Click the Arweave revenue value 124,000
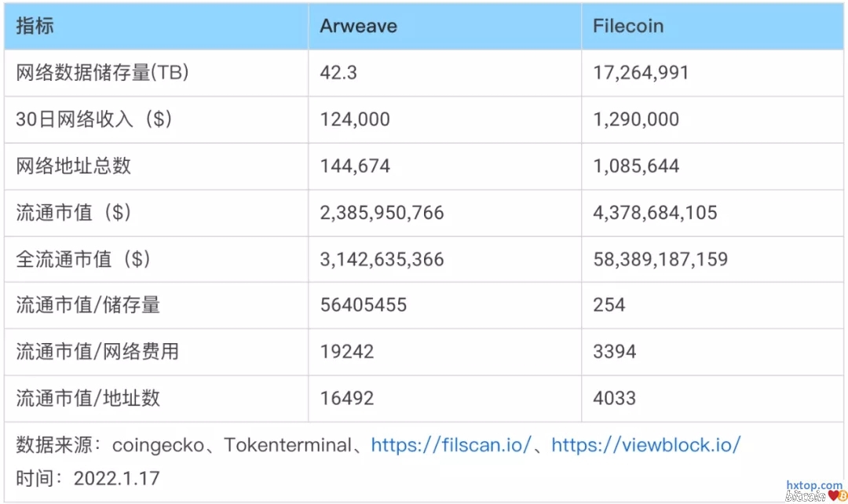 (355, 119)
